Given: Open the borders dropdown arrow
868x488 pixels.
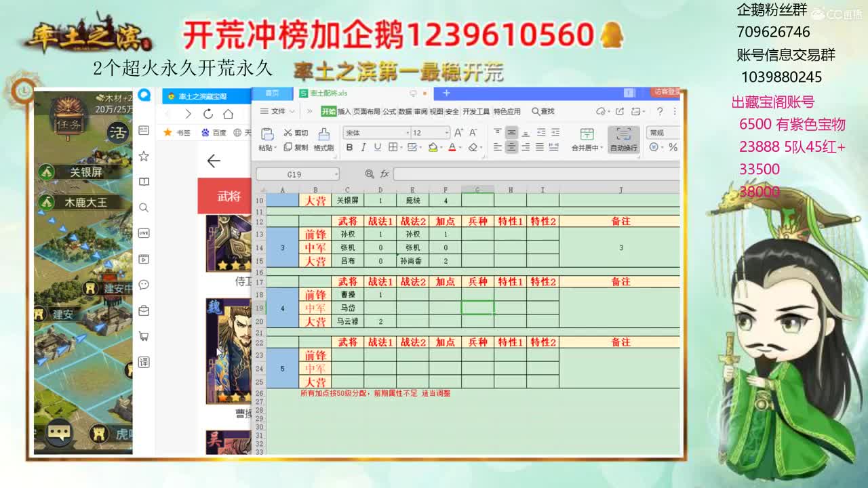Looking at the screenshot, I should pos(401,148).
